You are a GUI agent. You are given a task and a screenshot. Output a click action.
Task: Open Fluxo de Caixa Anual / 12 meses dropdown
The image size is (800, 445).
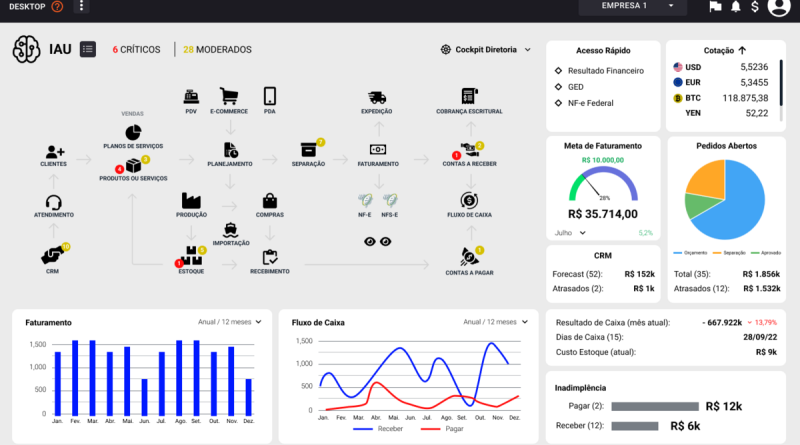495,322
